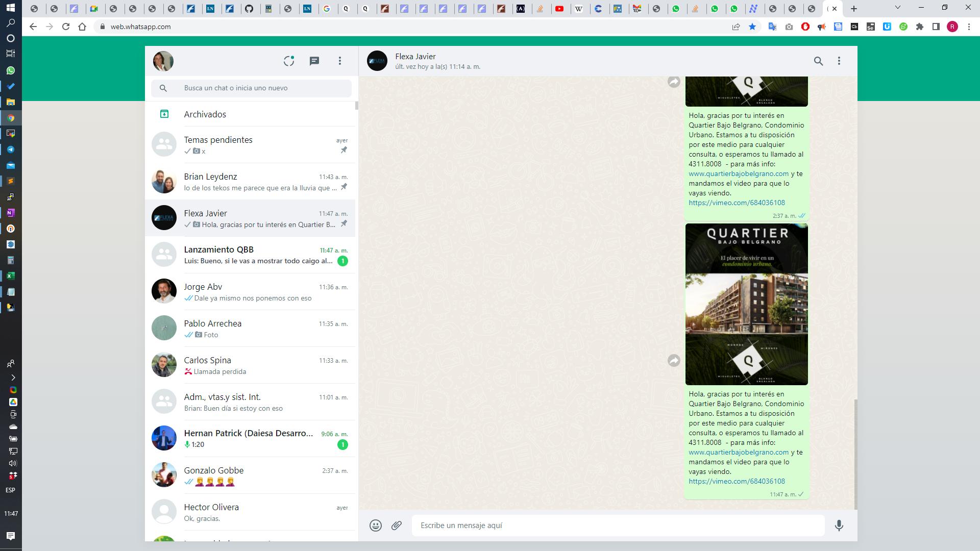Reload the WhatsApp Web page
This screenshot has width=980, height=551.
(x=66, y=27)
